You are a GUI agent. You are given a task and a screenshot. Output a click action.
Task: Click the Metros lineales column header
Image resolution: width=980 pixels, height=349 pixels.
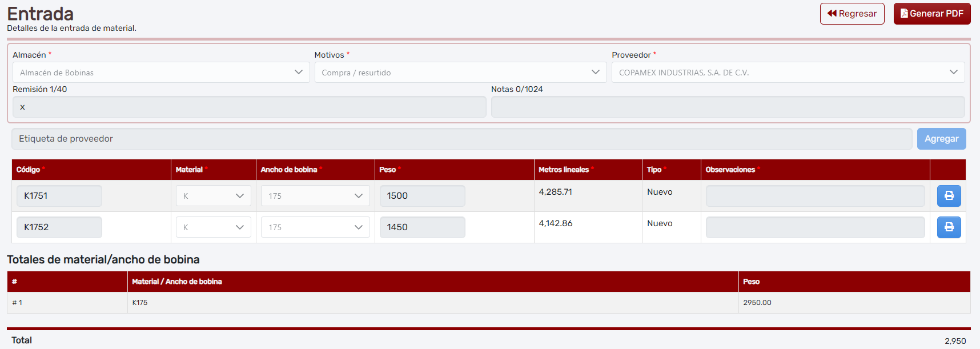pos(564,170)
